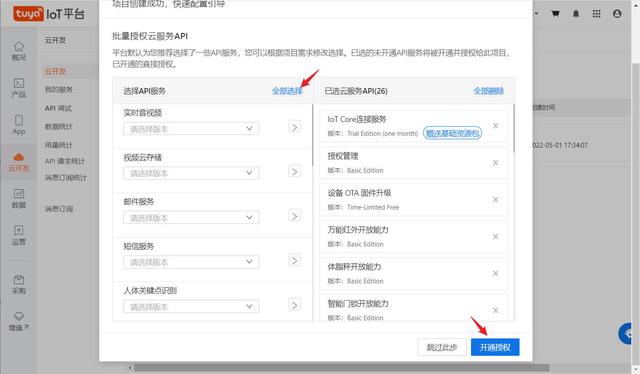Screen dimensions: 640x374
Task: Add 人体关键点识别 service with arrow button
Action: [x=294, y=305]
